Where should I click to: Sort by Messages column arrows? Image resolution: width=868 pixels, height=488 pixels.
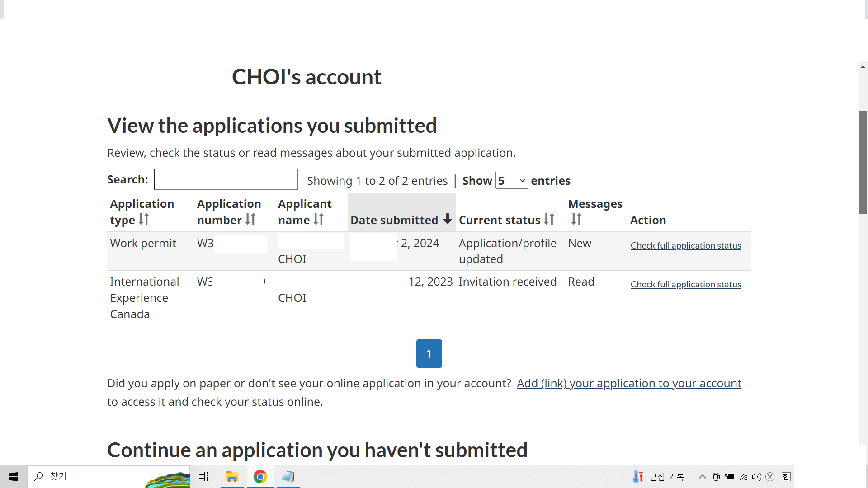[576, 219]
